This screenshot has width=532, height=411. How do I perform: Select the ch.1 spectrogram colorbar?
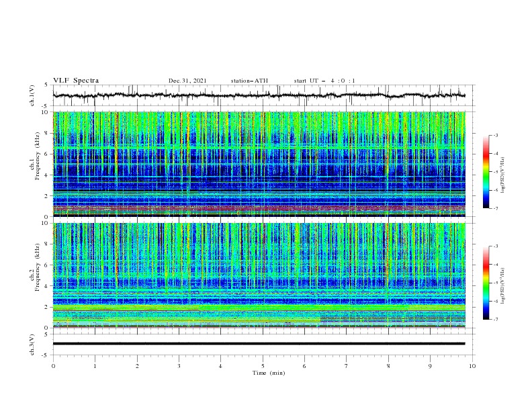pos(486,172)
